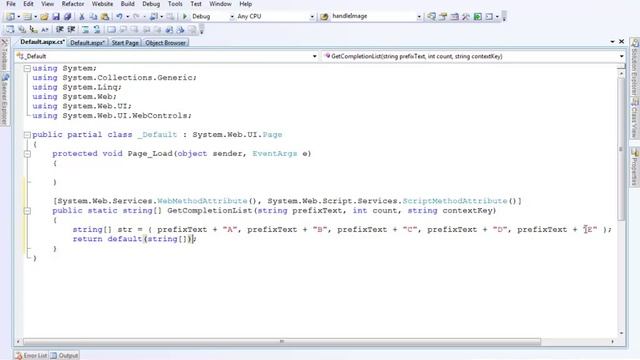
Task: Collapse the using directives region
Action: pyautogui.click(x=27, y=68)
